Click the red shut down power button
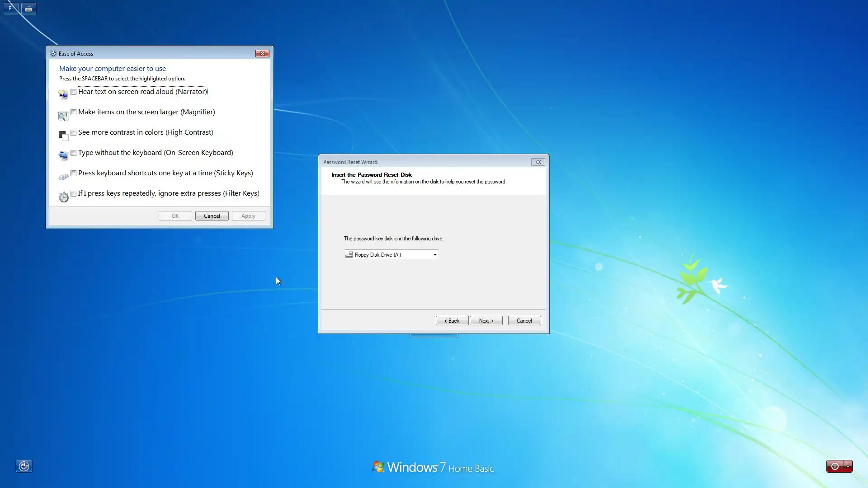Screen dimensions: 868x488 [835, 466]
